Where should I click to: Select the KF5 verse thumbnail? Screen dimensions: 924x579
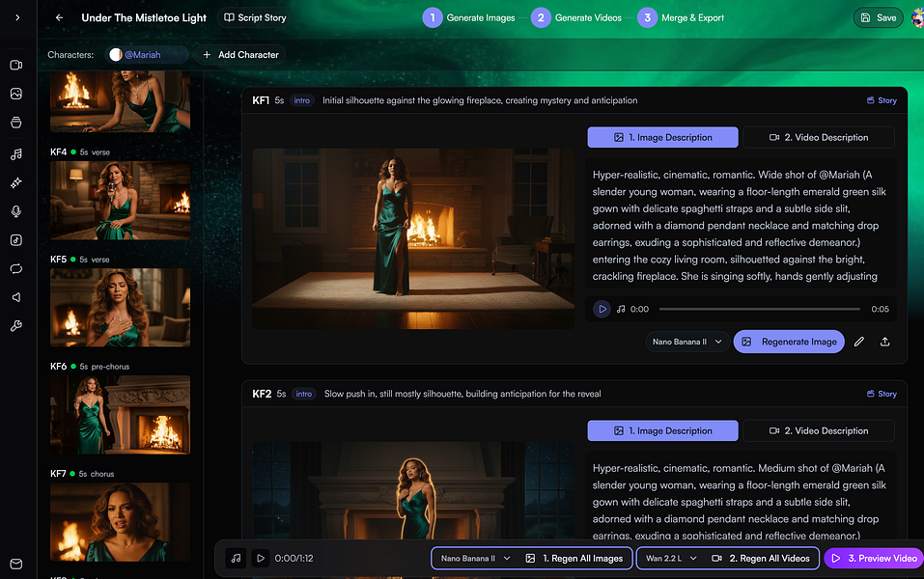121,308
